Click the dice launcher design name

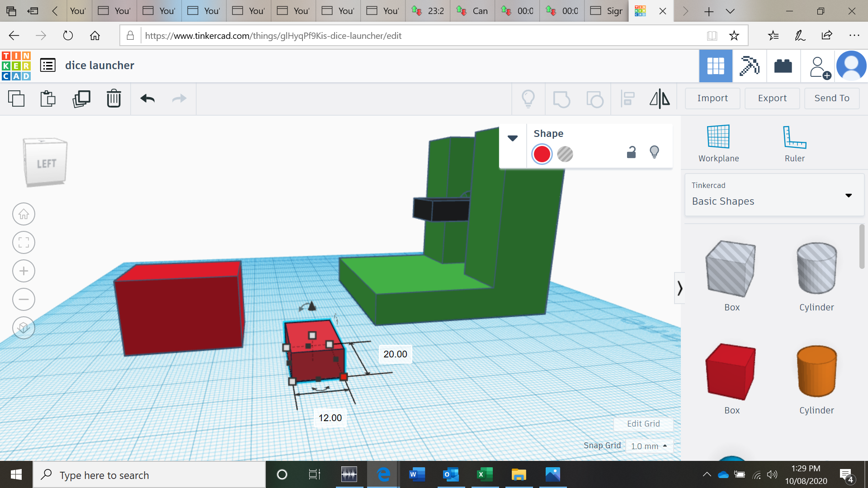(99, 66)
